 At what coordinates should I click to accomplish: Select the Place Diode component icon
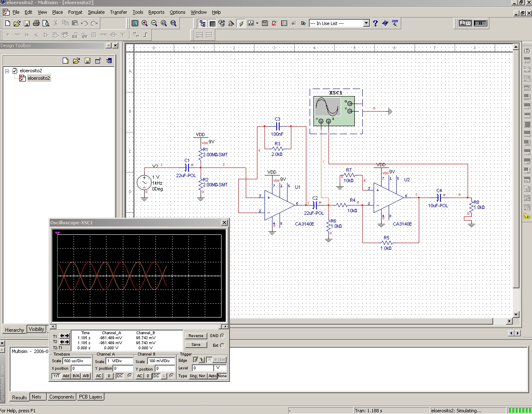tap(27, 35)
